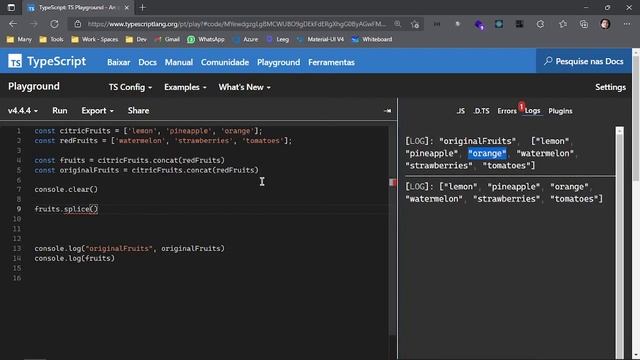Open the Collections icon in browser toolbar
The width and height of the screenshot is (640, 360).
coord(584,24)
